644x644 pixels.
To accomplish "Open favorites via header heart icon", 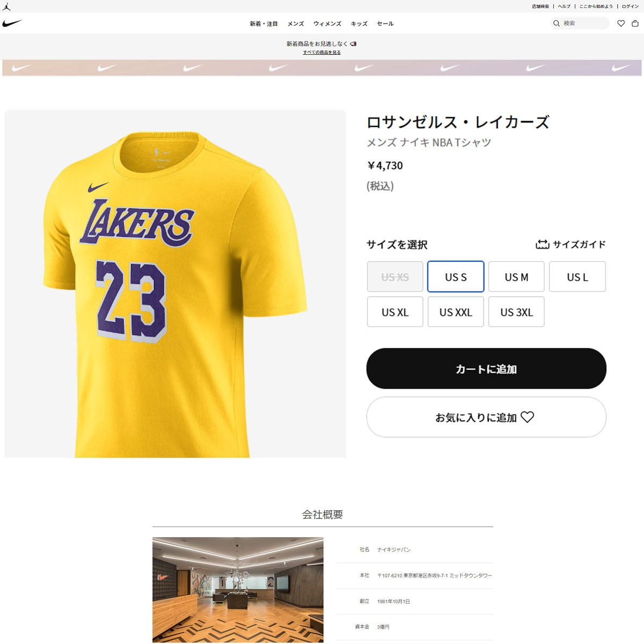I will tap(621, 23).
